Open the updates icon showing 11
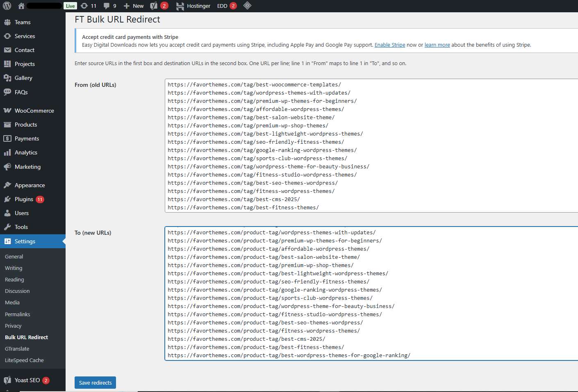578x392 pixels. click(x=88, y=6)
